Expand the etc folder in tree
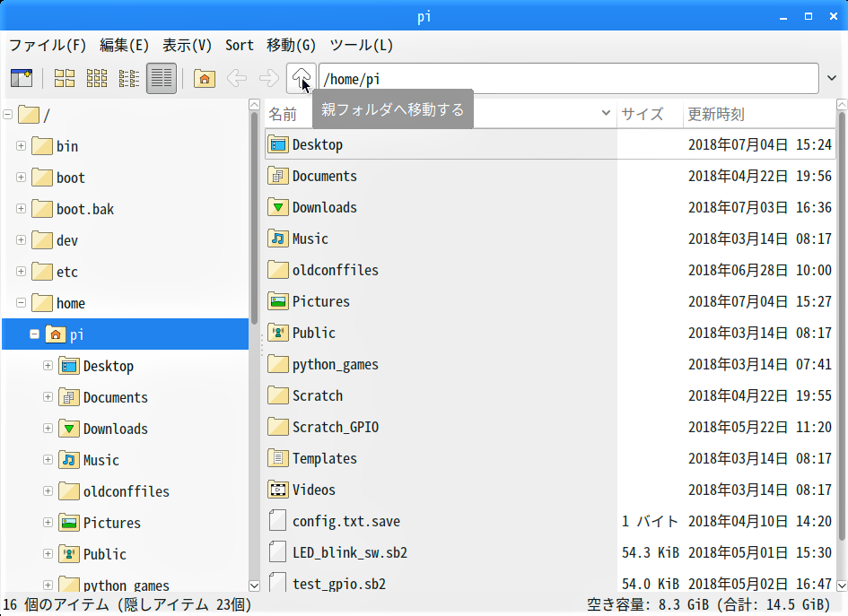 (x=22, y=272)
